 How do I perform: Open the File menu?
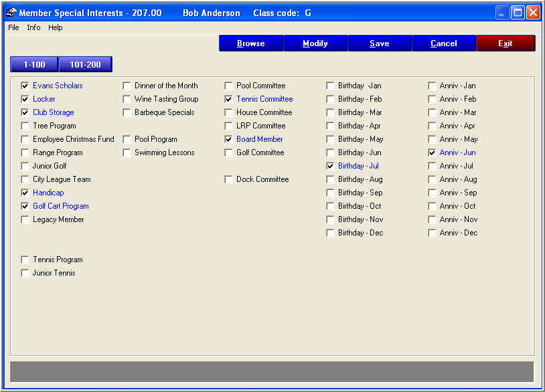click(x=13, y=27)
